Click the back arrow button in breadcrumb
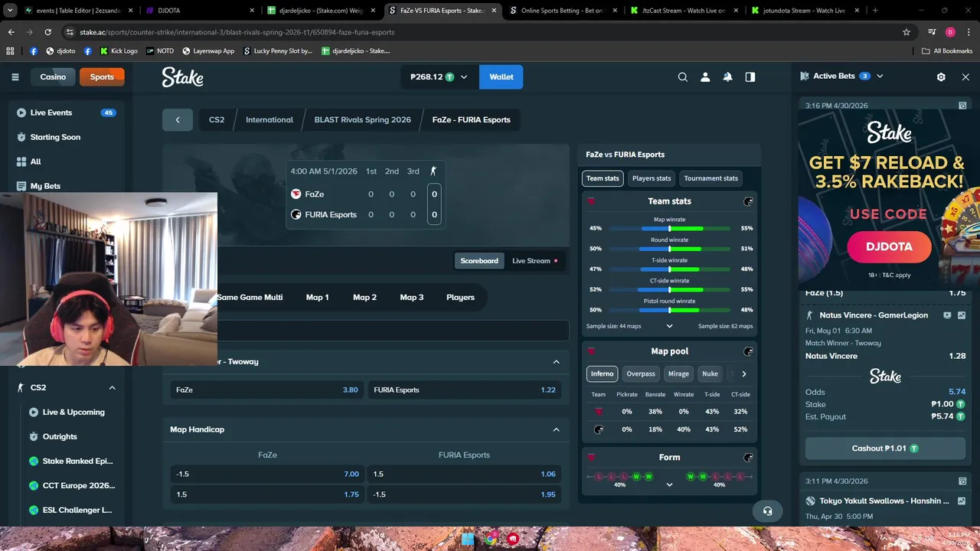 coord(178,119)
